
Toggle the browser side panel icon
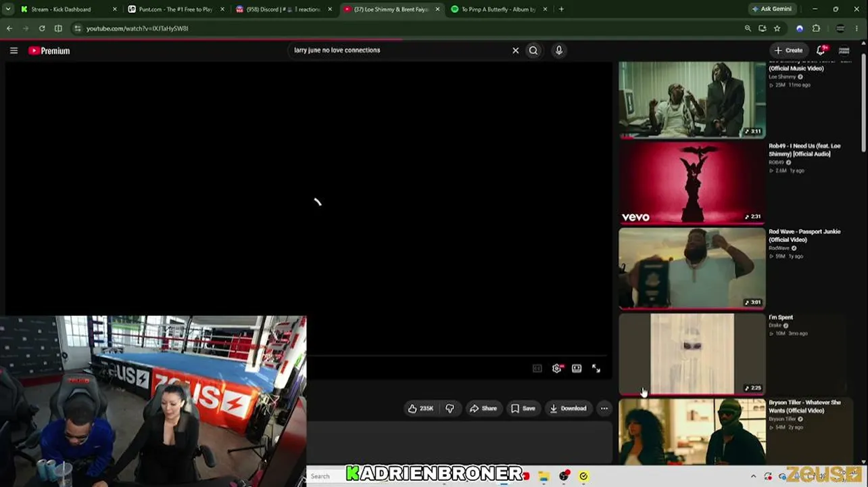click(58, 28)
